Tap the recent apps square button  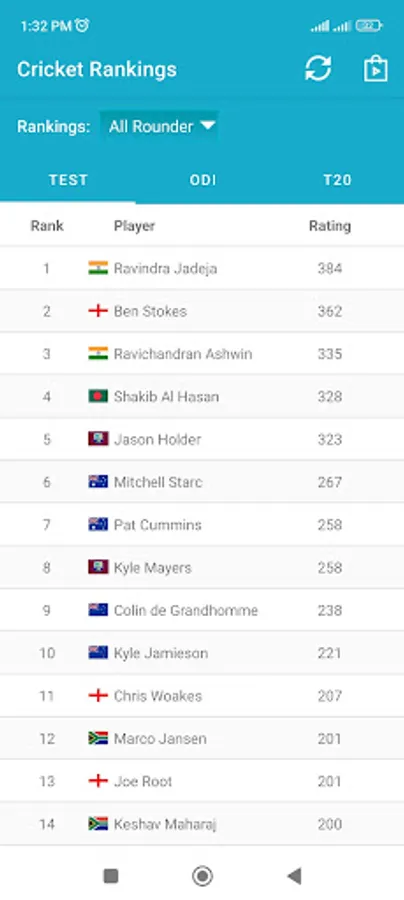click(x=111, y=876)
